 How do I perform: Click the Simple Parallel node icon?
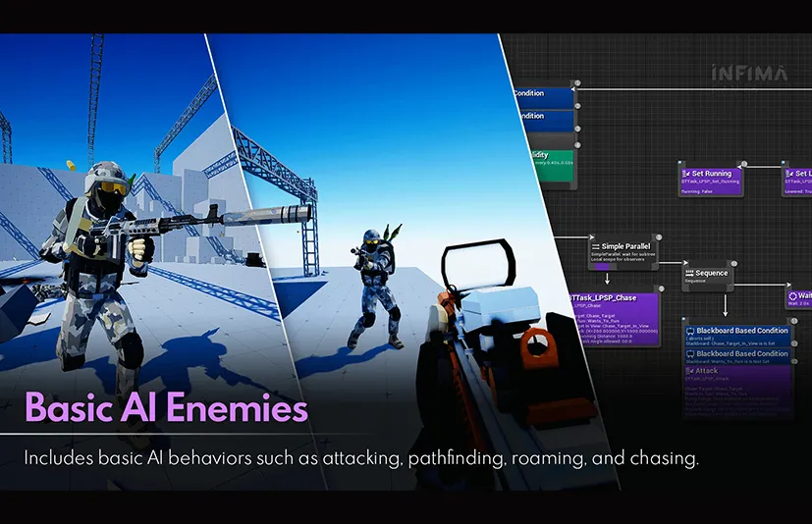point(596,246)
